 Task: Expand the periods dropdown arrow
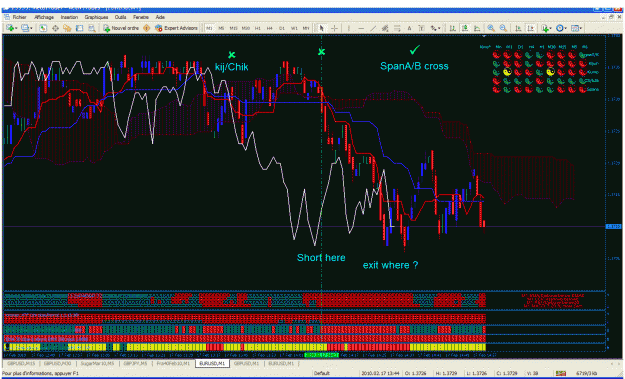566,28
